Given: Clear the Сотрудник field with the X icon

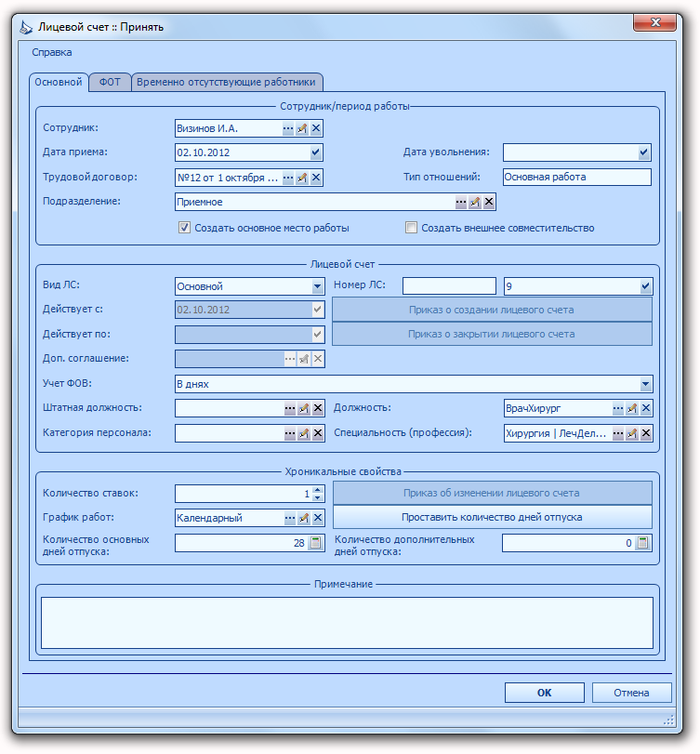Looking at the screenshot, I should [316, 128].
